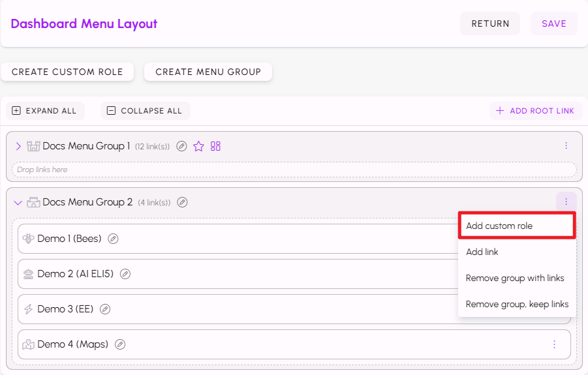Image resolution: width=588 pixels, height=375 pixels.
Task: Select Remove group with links option
Action: pyautogui.click(x=515, y=278)
